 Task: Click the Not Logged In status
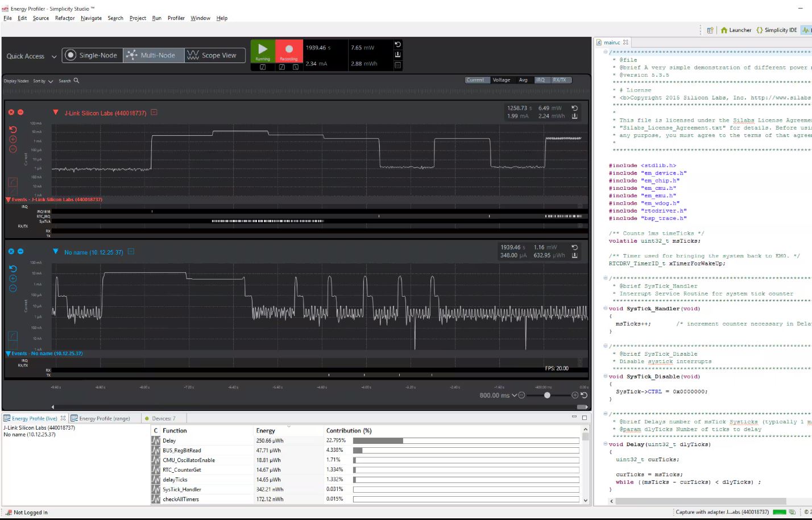26,513
